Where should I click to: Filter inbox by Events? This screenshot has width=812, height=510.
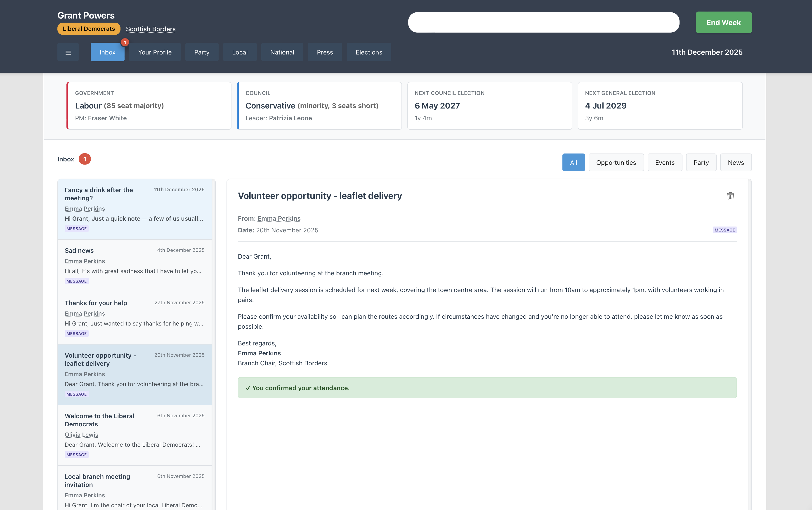665,163
